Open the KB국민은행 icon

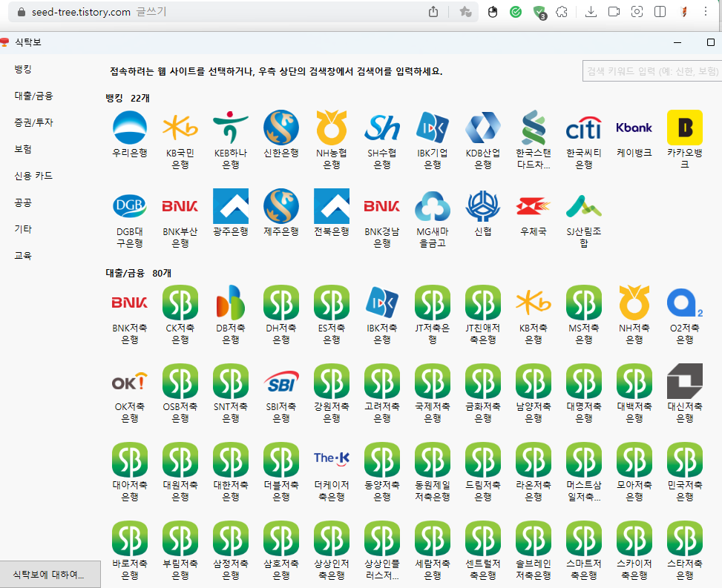point(180,128)
